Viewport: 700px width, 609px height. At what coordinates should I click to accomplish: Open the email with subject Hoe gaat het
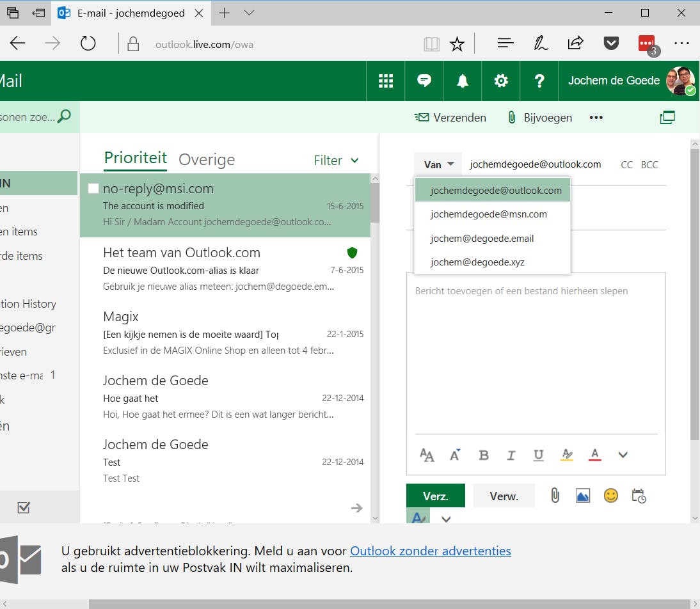pos(225,397)
